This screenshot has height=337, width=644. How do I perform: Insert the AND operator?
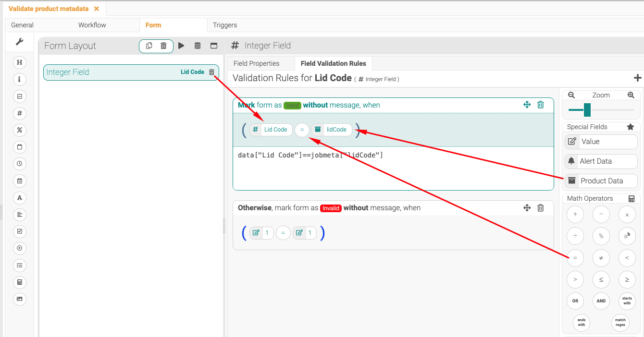pyautogui.click(x=601, y=301)
